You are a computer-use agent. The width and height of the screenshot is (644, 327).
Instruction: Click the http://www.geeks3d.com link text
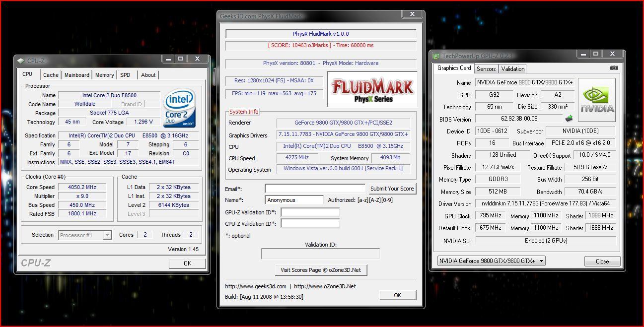(x=256, y=286)
